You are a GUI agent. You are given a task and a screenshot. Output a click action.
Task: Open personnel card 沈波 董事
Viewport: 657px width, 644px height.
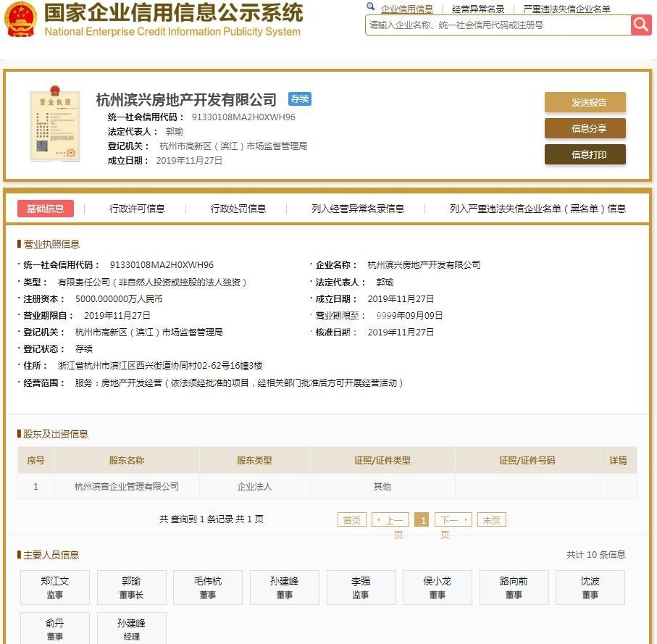click(590, 587)
